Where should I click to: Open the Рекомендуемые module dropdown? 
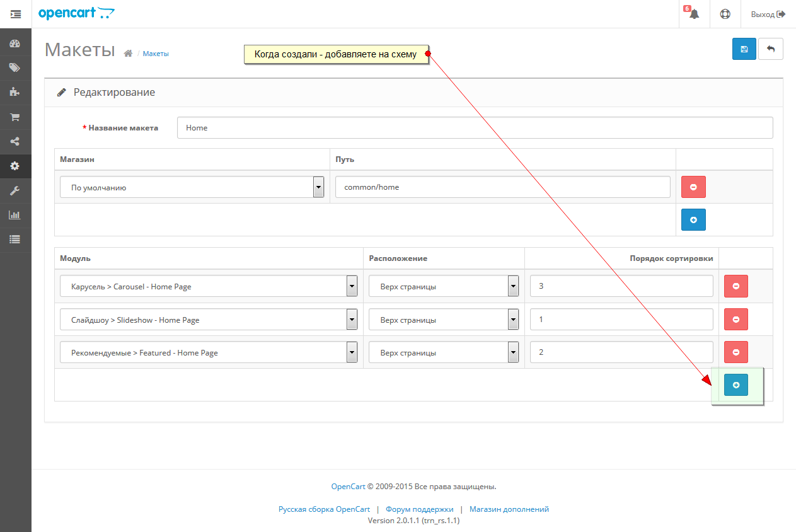point(209,352)
